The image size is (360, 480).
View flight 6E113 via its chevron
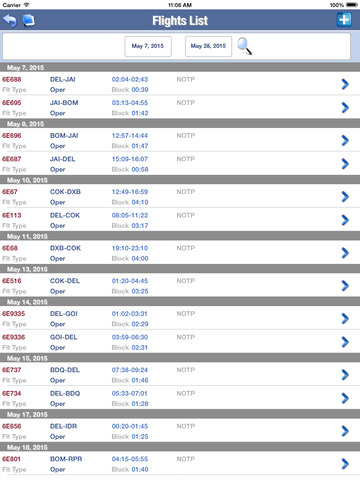[x=345, y=220]
